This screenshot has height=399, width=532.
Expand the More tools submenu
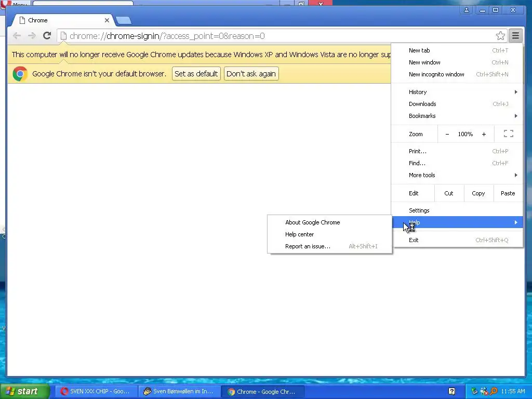457,175
